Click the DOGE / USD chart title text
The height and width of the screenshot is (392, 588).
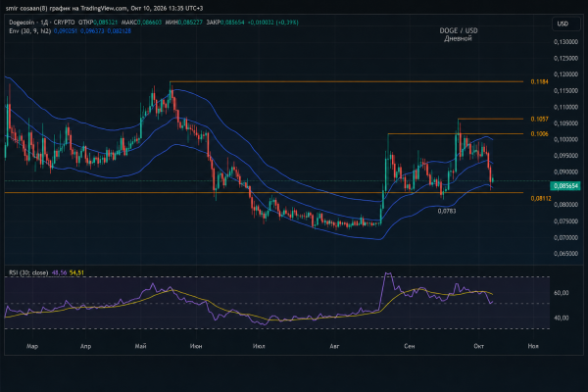click(459, 30)
